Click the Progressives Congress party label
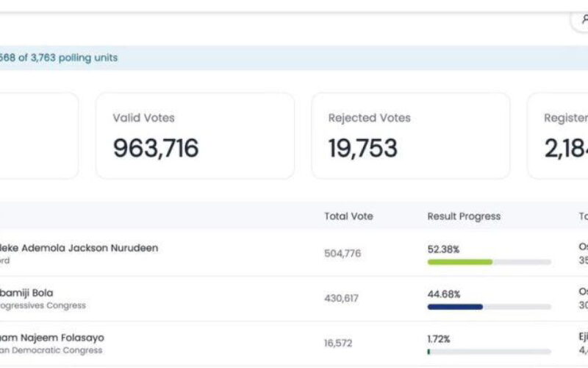 (x=43, y=305)
